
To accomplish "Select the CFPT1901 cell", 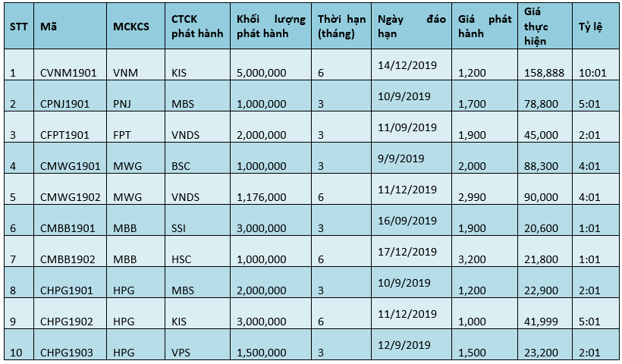I will [x=70, y=127].
